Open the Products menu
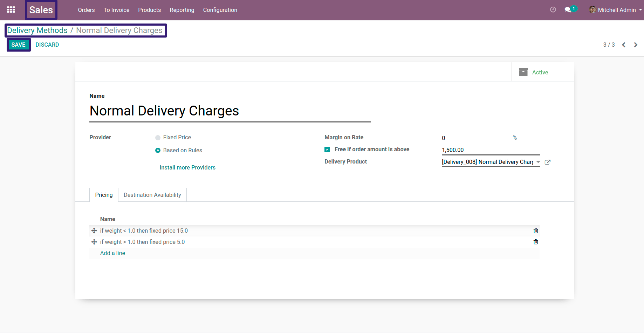This screenshot has height=333, width=644. (x=149, y=10)
